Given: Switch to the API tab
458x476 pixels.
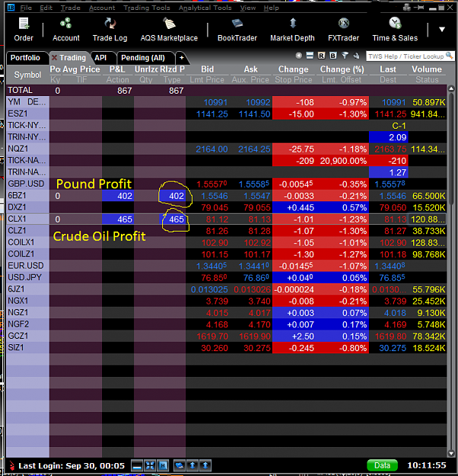Looking at the screenshot, I should click(100, 58).
